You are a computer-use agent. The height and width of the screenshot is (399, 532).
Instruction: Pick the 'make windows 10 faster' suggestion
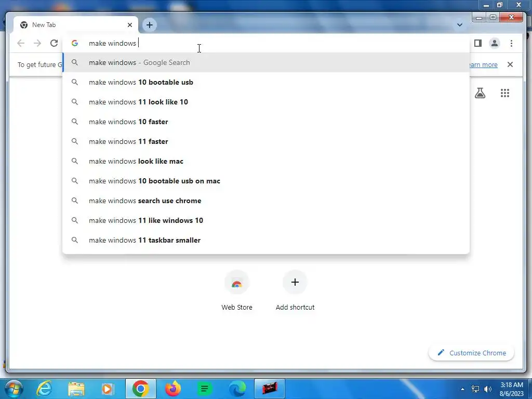click(x=267, y=122)
